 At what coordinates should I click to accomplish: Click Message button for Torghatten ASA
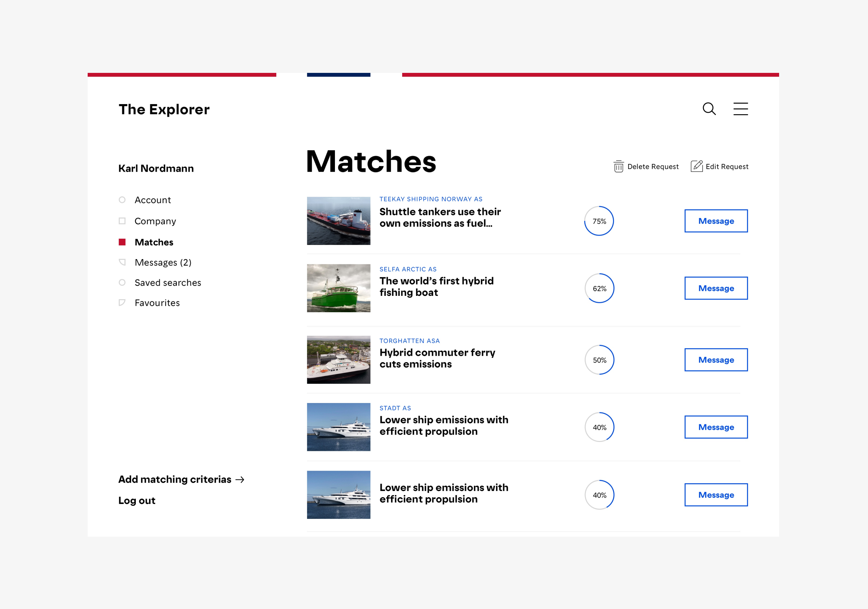(716, 360)
